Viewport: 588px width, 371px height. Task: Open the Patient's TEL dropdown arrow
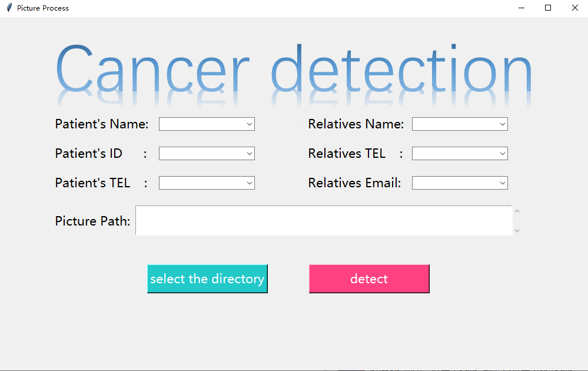[x=250, y=183]
